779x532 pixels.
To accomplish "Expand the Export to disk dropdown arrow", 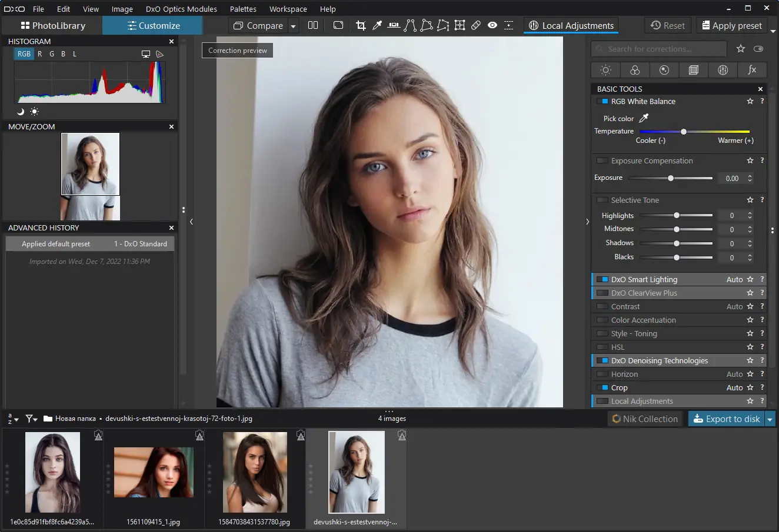I will tap(770, 419).
